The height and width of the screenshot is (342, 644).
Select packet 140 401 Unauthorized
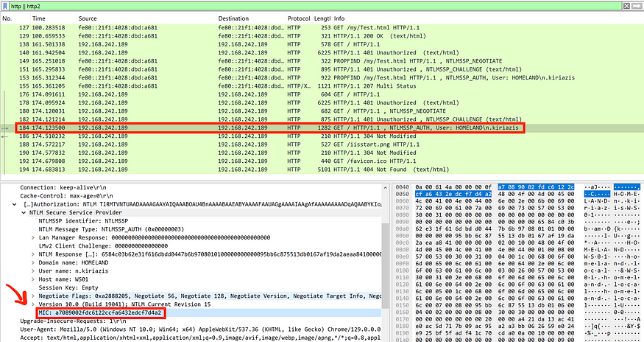coord(322,52)
